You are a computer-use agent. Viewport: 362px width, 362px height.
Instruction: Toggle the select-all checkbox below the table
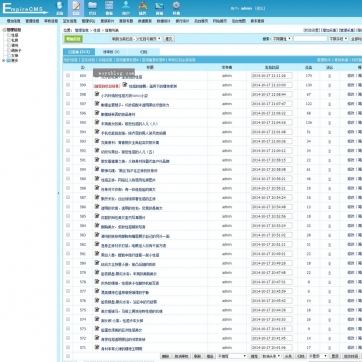tap(68, 356)
